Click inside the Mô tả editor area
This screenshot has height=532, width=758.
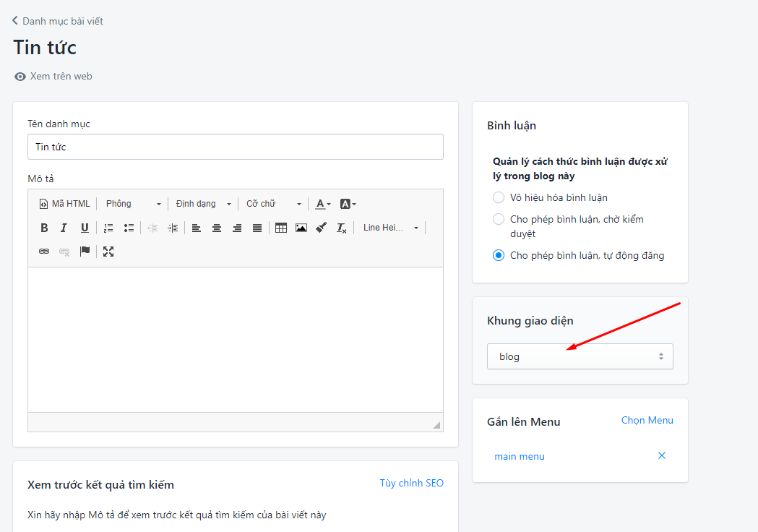tap(236, 340)
